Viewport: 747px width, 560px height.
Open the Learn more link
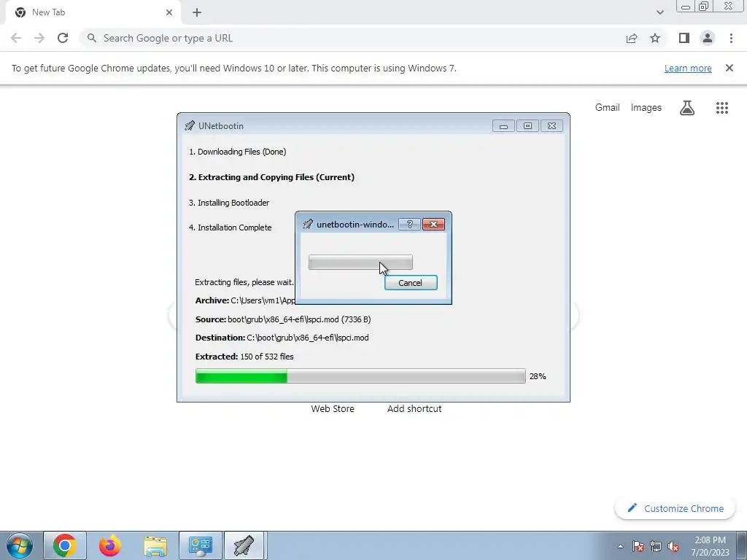(x=688, y=68)
